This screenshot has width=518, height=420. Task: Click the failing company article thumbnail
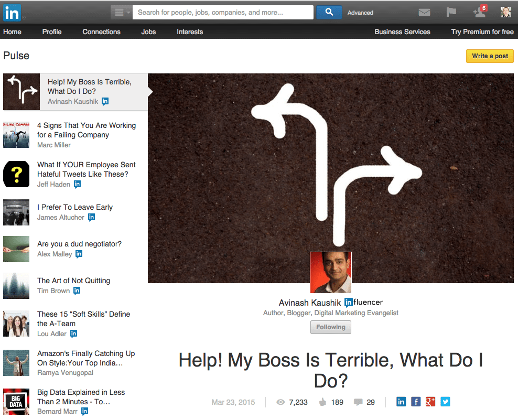(x=16, y=134)
